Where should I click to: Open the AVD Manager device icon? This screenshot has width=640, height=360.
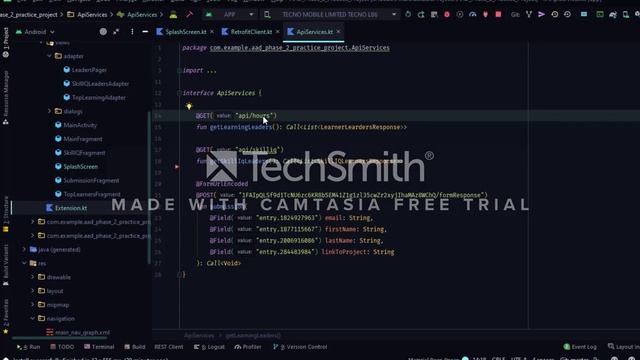(626, 15)
